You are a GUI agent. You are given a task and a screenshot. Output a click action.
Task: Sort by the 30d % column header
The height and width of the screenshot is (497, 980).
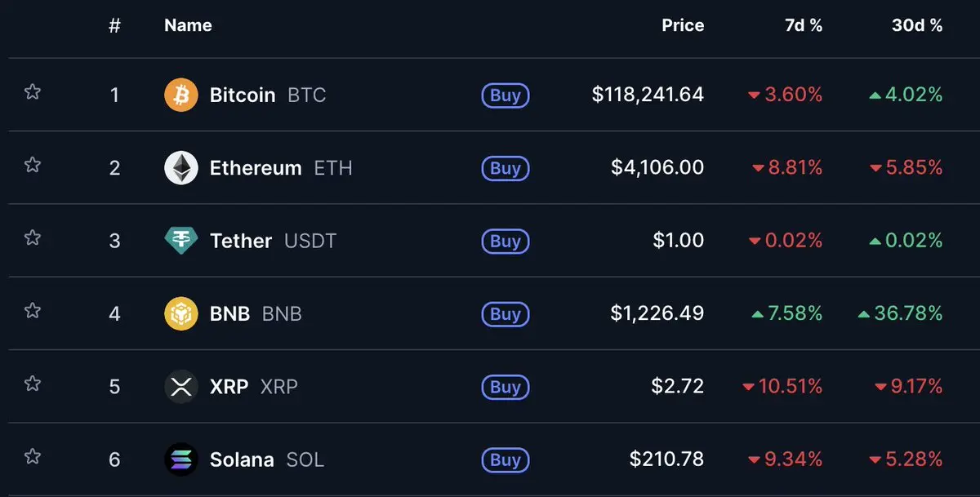tap(917, 25)
